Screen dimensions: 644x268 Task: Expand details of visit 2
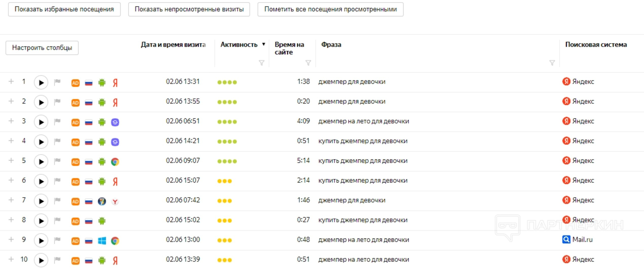[x=11, y=101]
